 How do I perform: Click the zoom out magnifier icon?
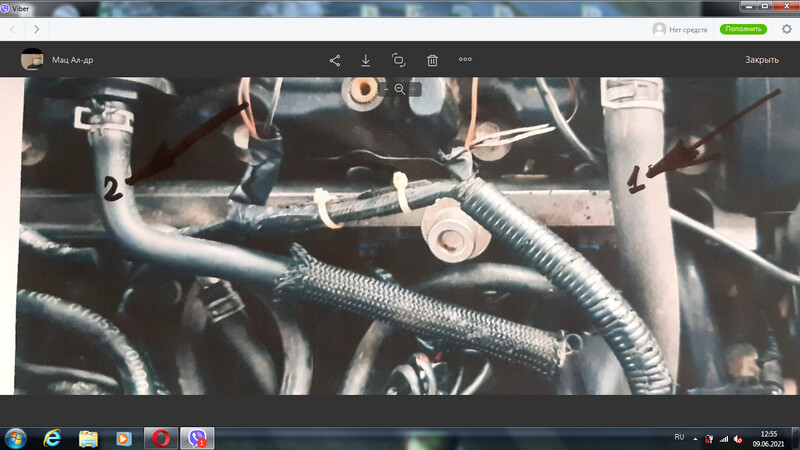(399, 89)
